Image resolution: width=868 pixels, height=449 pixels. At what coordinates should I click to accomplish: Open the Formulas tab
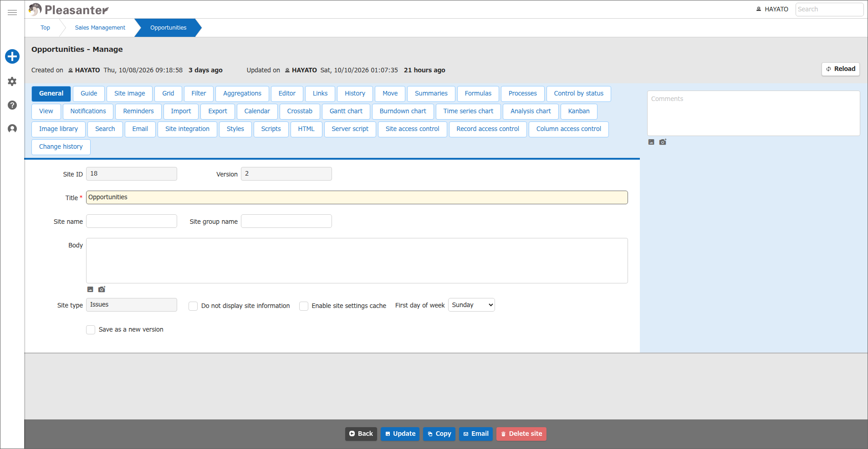tap(478, 94)
